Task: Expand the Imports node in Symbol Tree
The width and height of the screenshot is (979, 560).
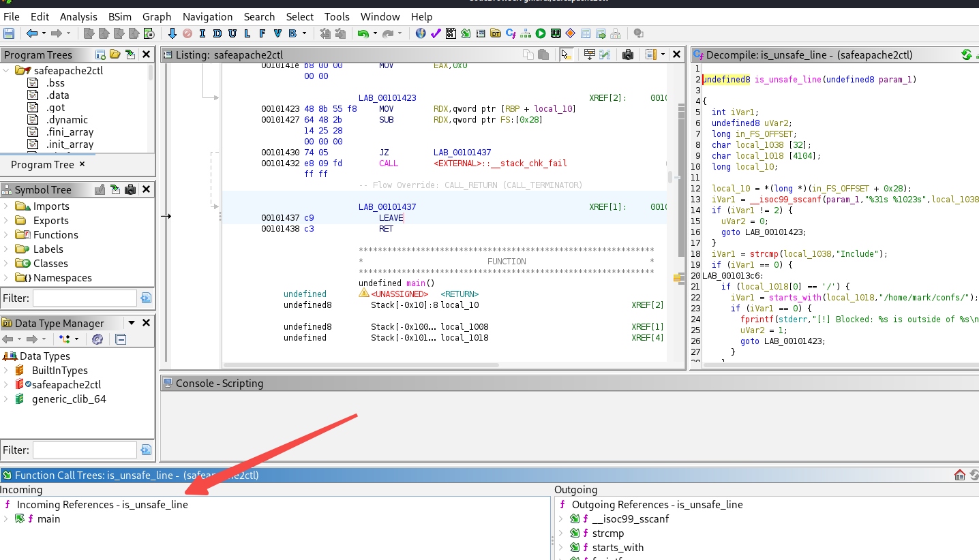Action: (x=7, y=206)
